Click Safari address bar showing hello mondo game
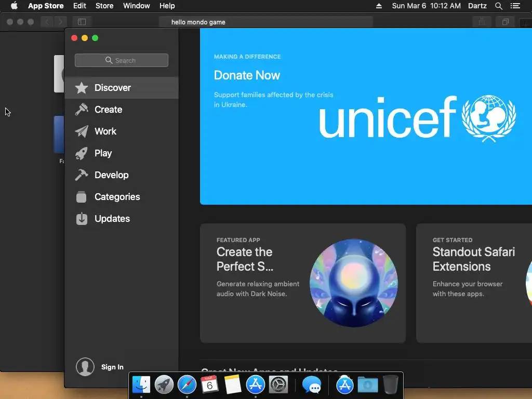 265,22
